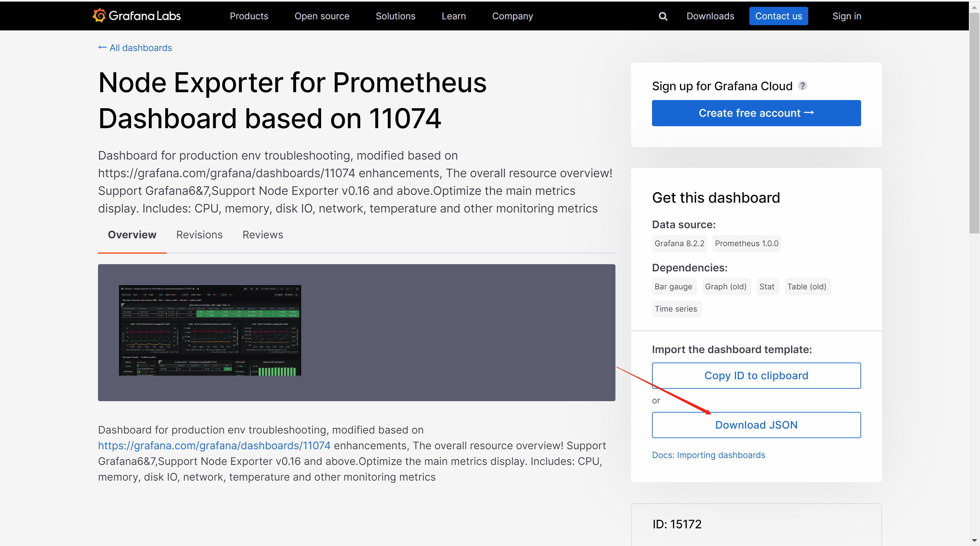Open the search magnifier icon
This screenshot has height=546, width=980.
point(663,16)
